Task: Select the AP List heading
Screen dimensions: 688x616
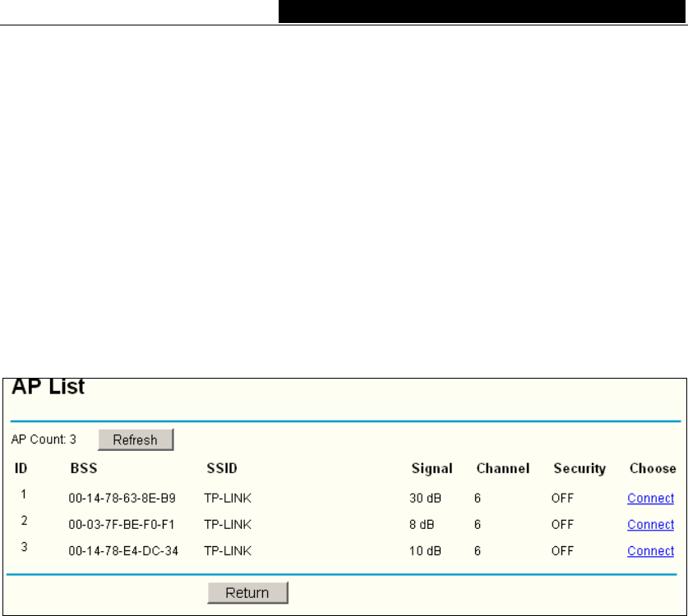Action: pyautogui.click(x=48, y=387)
